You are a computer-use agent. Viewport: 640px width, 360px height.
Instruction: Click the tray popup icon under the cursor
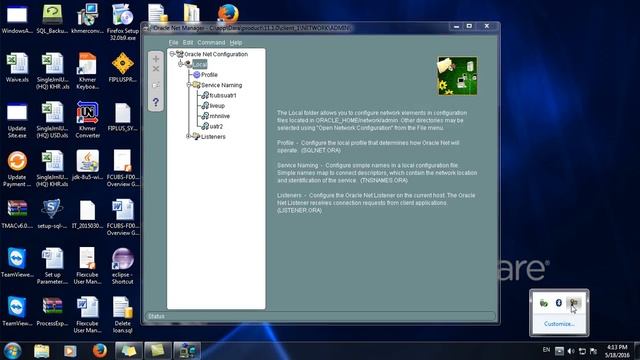(574, 303)
